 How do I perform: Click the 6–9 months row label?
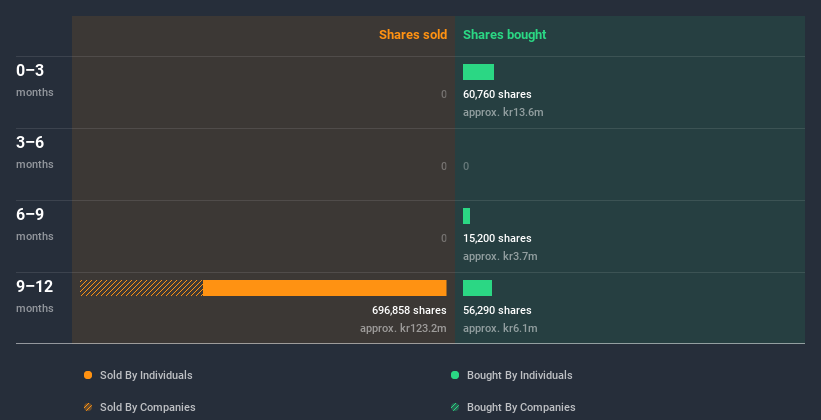pyautogui.click(x=35, y=224)
